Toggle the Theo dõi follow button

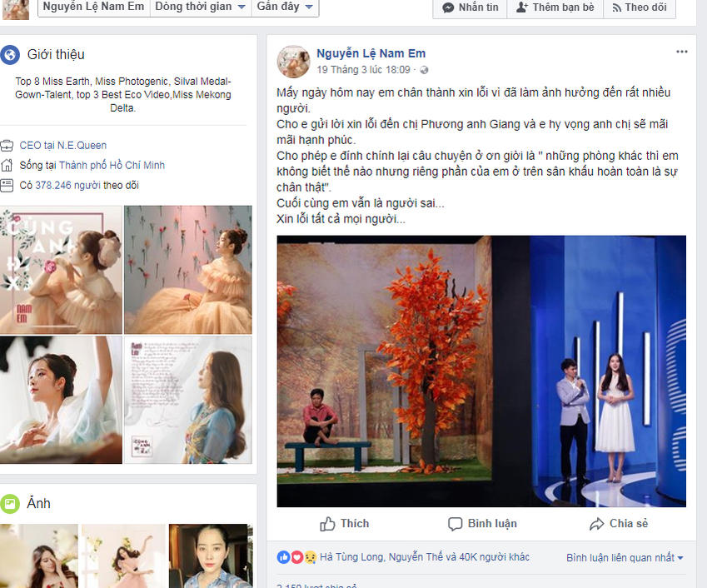pyautogui.click(x=640, y=7)
